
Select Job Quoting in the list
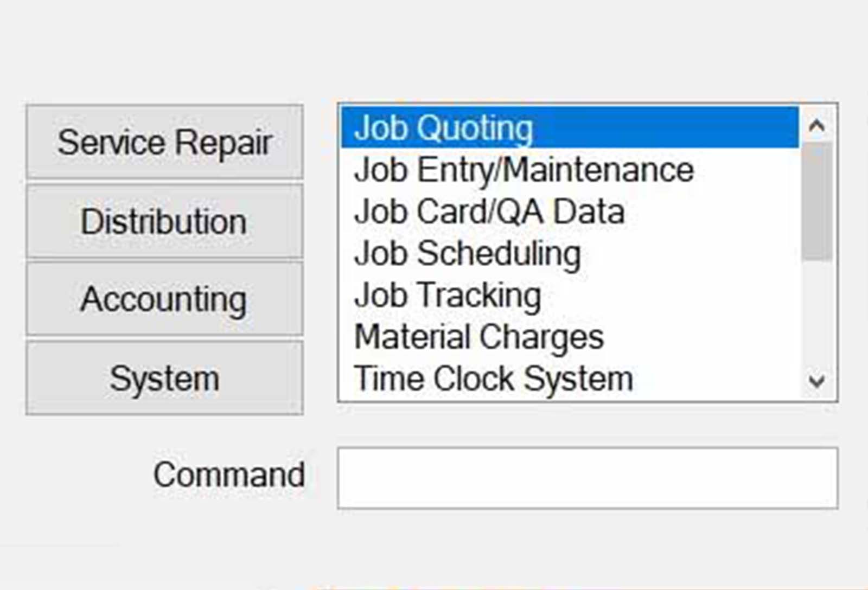[444, 128]
